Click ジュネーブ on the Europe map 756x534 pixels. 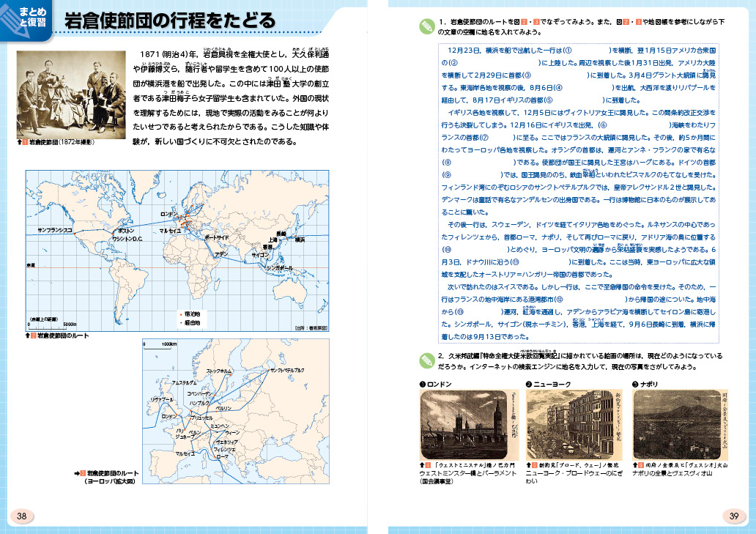click(x=184, y=436)
